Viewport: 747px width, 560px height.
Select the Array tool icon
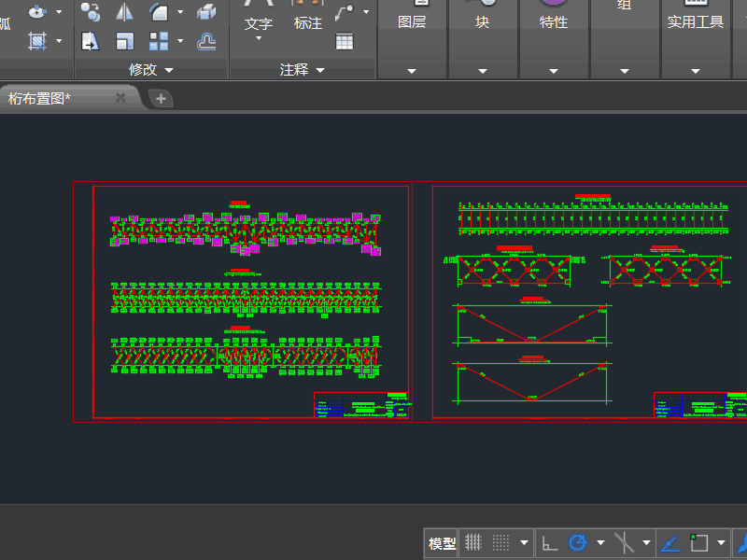[x=159, y=41]
